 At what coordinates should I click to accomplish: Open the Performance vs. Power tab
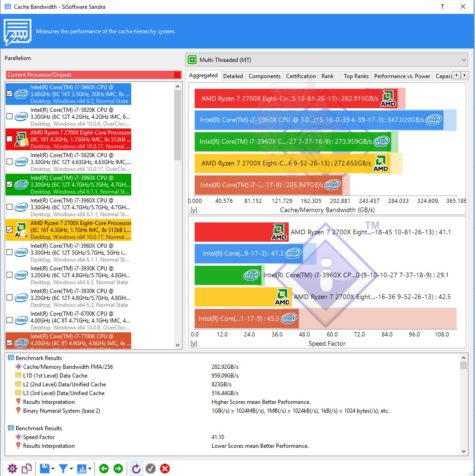point(402,76)
